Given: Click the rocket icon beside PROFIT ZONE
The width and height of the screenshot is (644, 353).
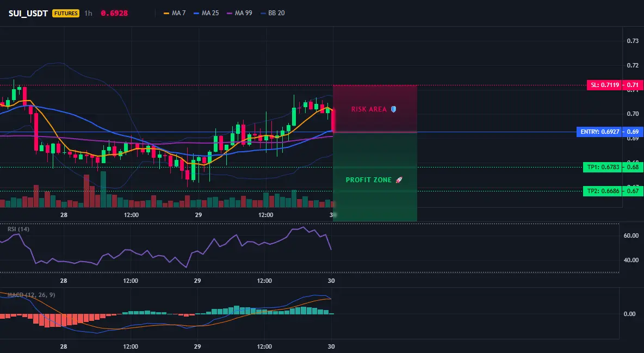Looking at the screenshot, I should point(399,180).
